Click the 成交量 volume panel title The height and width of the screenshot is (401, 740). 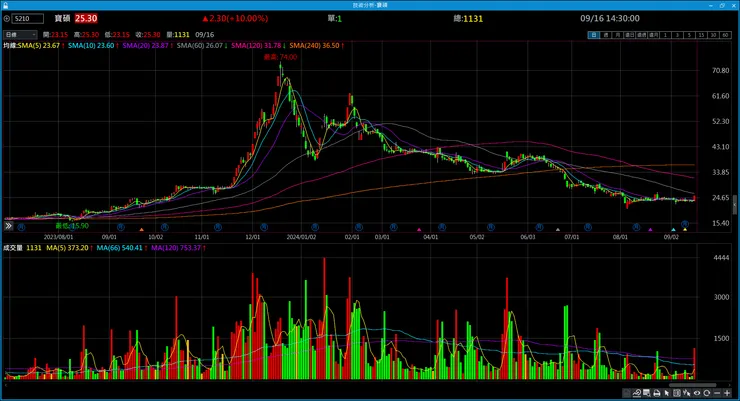(x=13, y=248)
